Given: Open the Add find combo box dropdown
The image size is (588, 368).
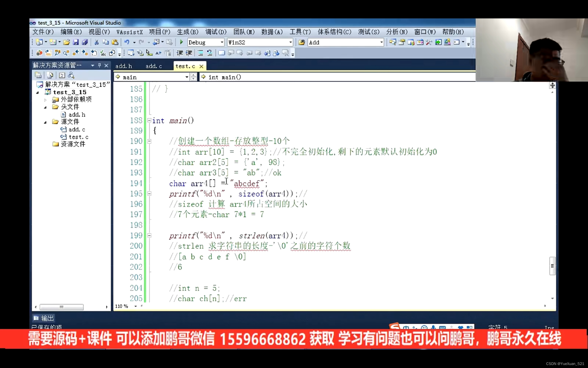Looking at the screenshot, I should (x=382, y=42).
